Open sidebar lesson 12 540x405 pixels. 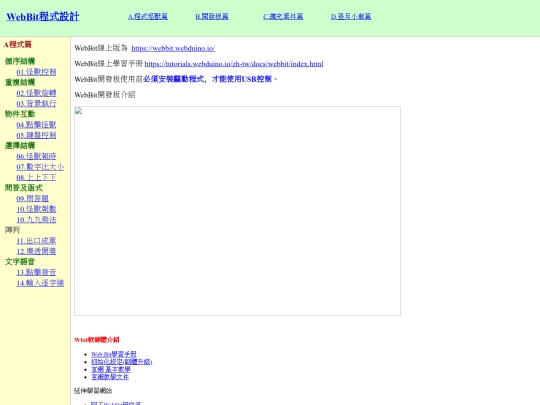point(36,251)
